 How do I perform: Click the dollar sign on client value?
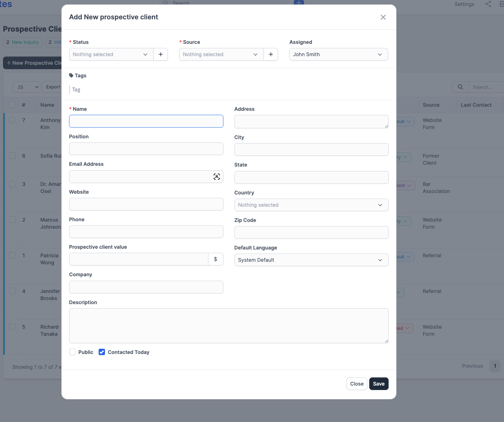tap(216, 259)
